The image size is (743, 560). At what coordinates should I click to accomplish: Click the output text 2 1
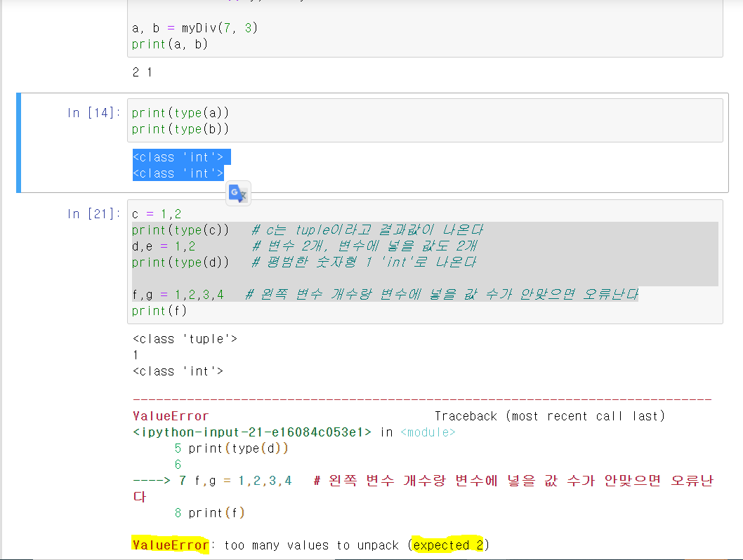coord(142,72)
